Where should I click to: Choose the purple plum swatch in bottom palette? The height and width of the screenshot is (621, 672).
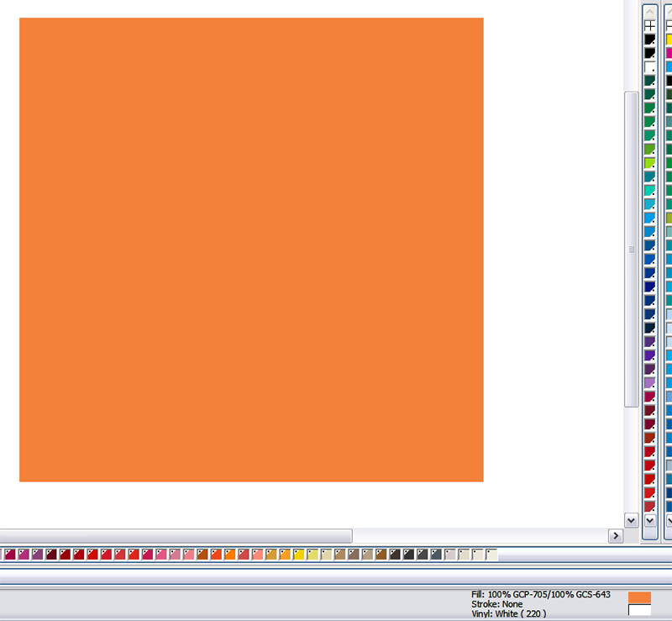[37, 555]
